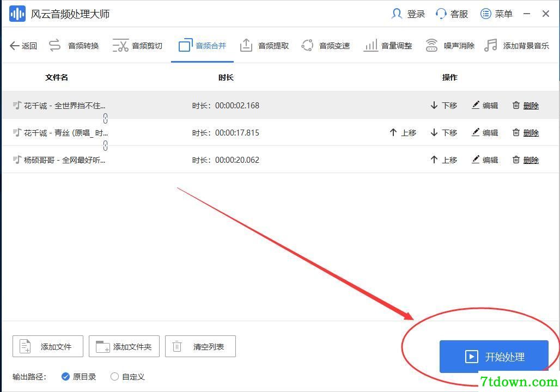Click the 添加文件夹 button
Image resolution: width=560 pixels, height=392 pixels.
124,346
